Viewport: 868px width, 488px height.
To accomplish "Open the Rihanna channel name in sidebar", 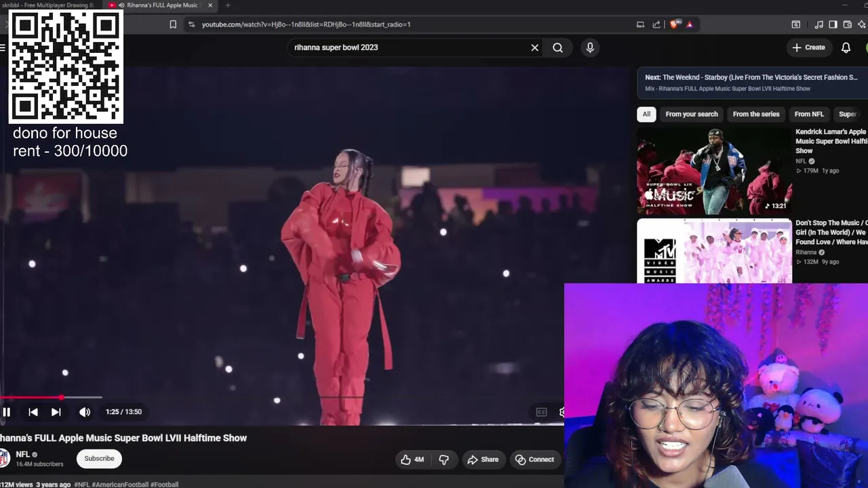I will tap(806, 252).
